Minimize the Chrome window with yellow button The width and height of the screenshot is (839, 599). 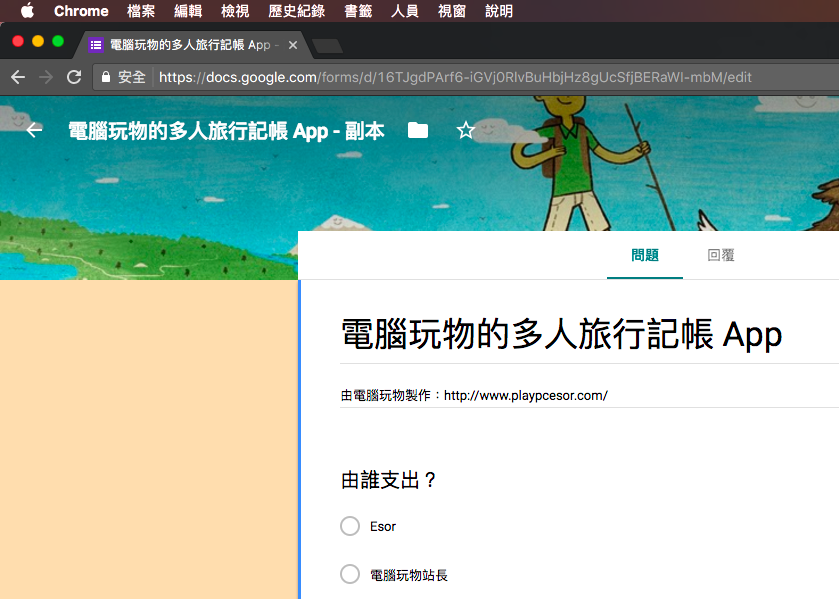pos(38,41)
